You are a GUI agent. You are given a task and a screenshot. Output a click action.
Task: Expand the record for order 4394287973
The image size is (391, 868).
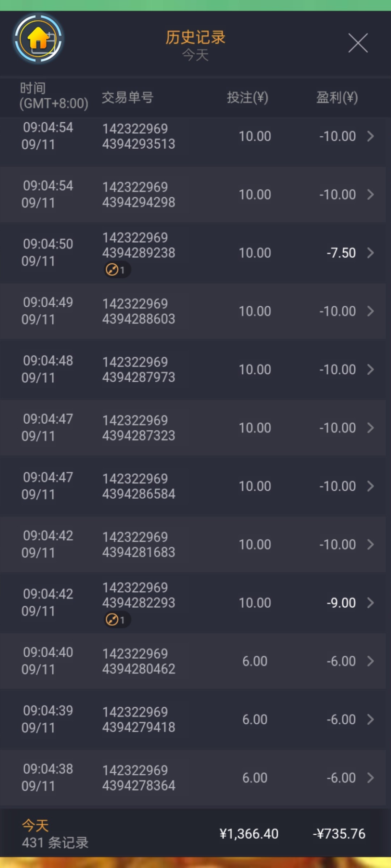pyautogui.click(x=370, y=370)
